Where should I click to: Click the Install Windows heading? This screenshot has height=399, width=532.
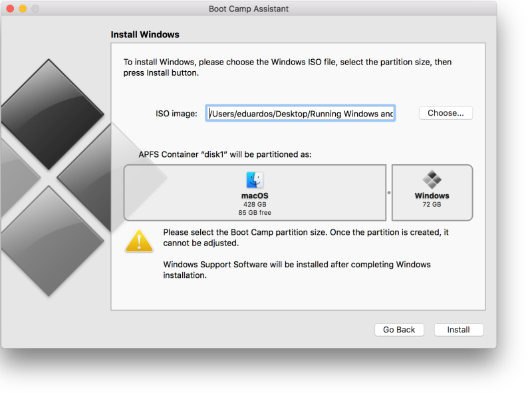coord(145,35)
